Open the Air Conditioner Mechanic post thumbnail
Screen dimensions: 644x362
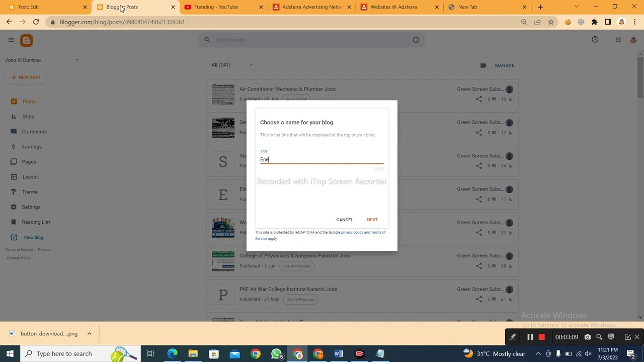[223, 94]
